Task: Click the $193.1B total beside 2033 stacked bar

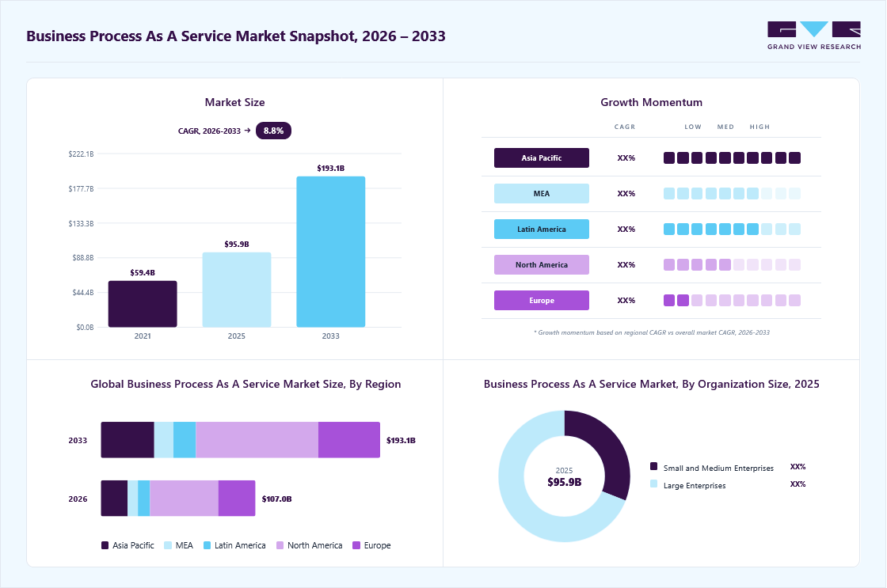Action: coord(401,441)
